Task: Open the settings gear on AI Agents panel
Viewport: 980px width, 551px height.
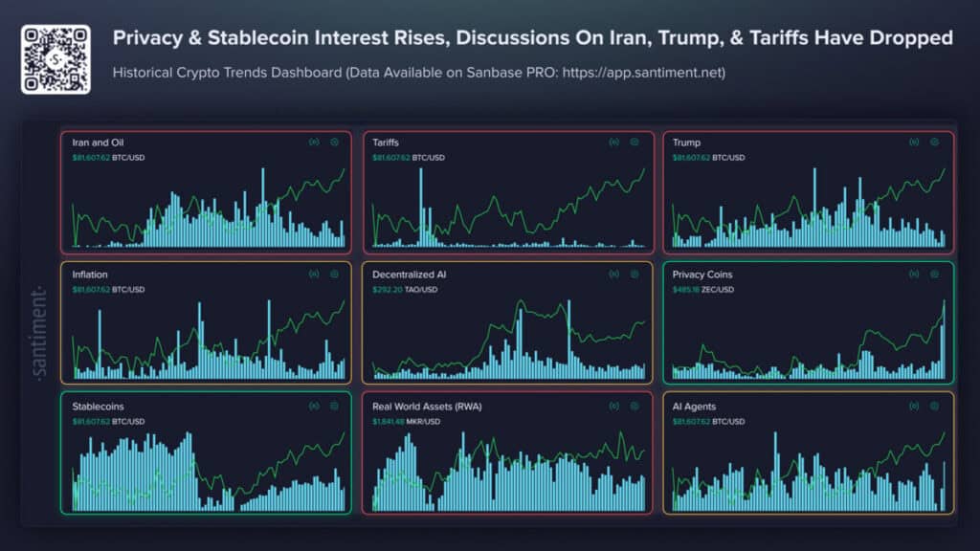Action: pyautogui.click(x=934, y=406)
